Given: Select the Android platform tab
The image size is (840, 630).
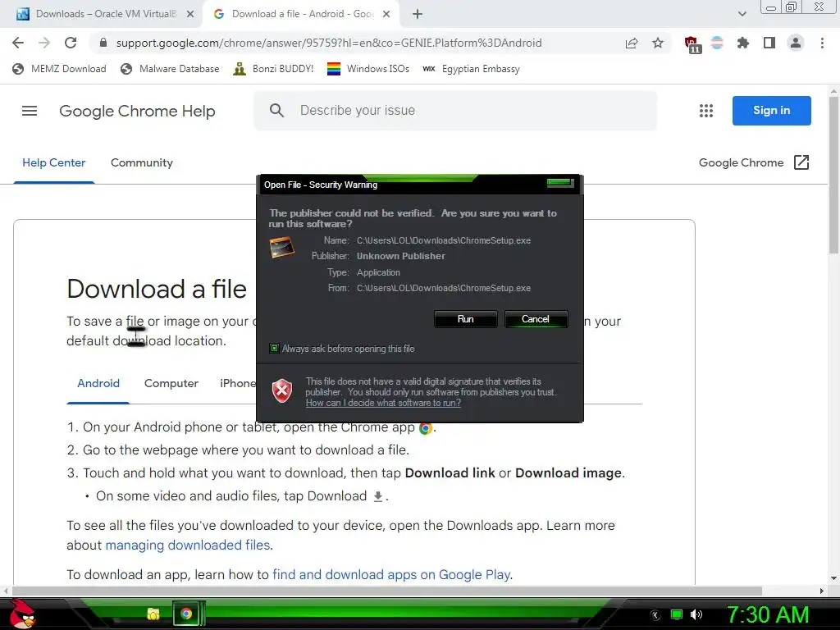Looking at the screenshot, I should coord(98,384).
